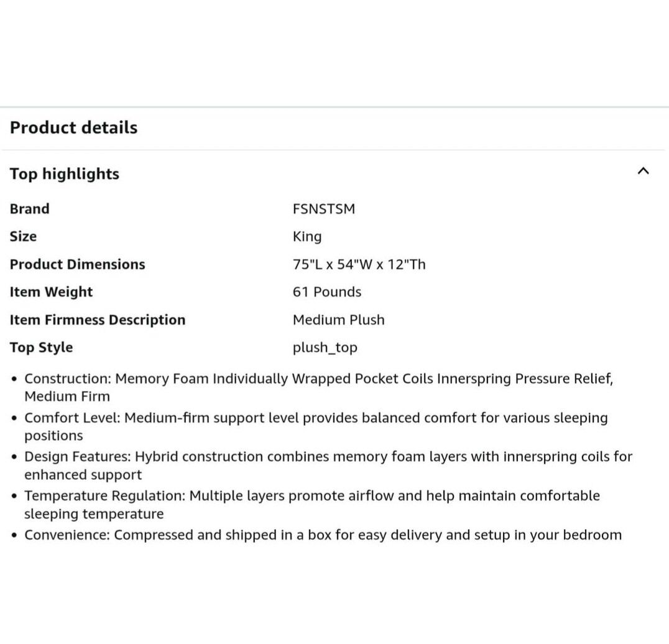
Task: Click the Top highlights section title
Action: (64, 174)
